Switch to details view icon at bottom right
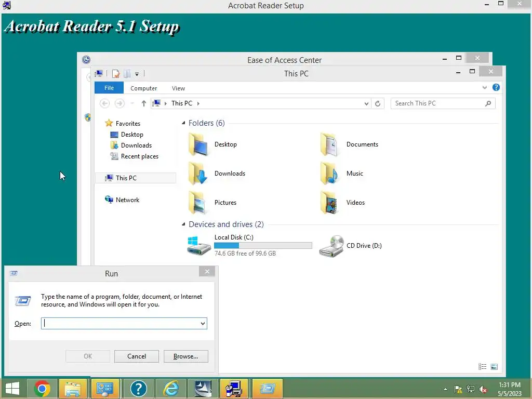The image size is (532, 399). point(482,366)
